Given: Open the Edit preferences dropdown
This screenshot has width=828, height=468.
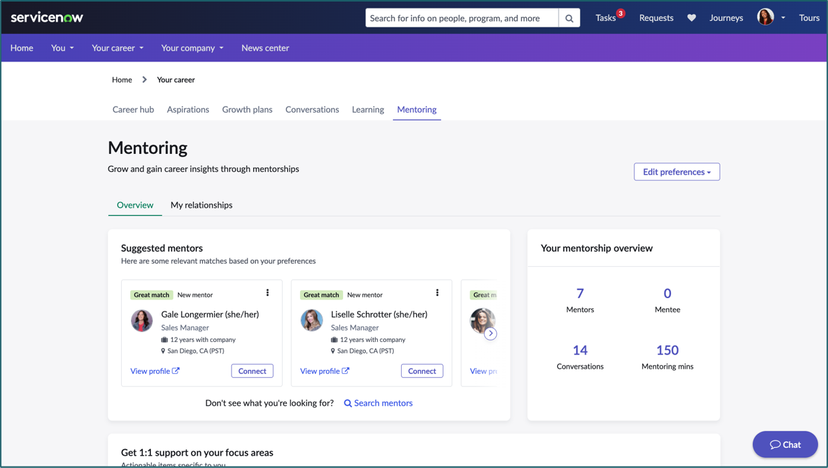Looking at the screenshot, I should point(676,172).
